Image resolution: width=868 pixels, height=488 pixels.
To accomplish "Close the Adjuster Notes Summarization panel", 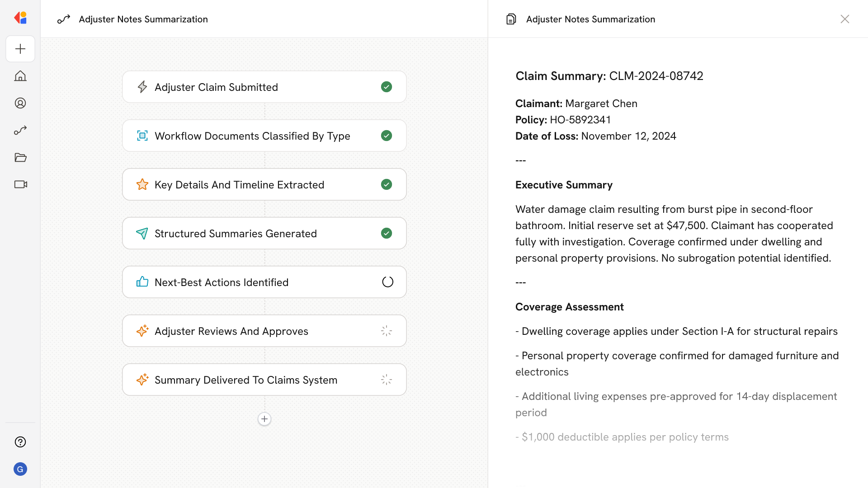I will click(x=844, y=19).
